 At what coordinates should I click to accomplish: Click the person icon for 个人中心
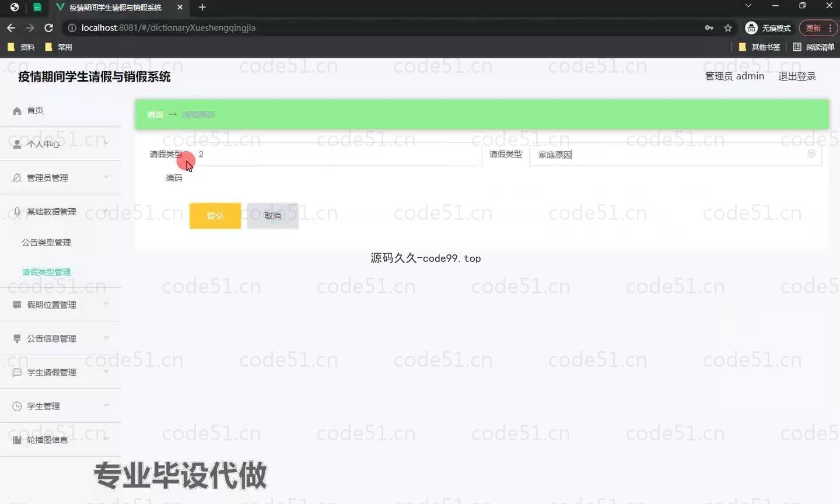[17, 144]
